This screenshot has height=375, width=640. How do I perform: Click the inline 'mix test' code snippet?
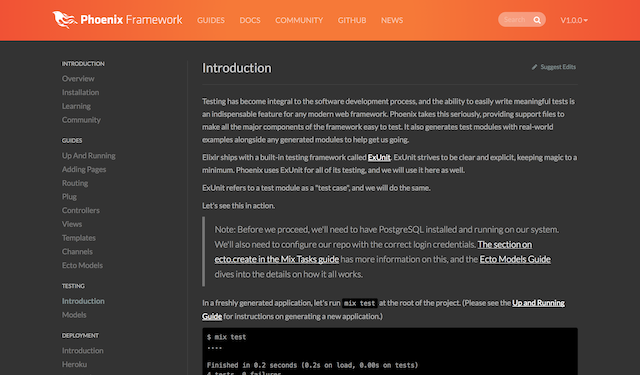click(x=359, y=303)
